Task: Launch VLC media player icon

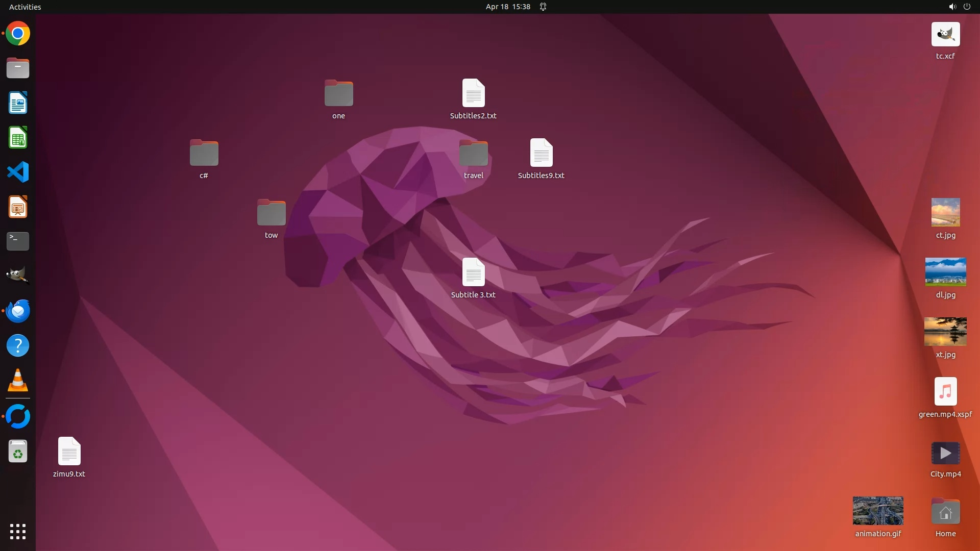Action: click(18, 381)
